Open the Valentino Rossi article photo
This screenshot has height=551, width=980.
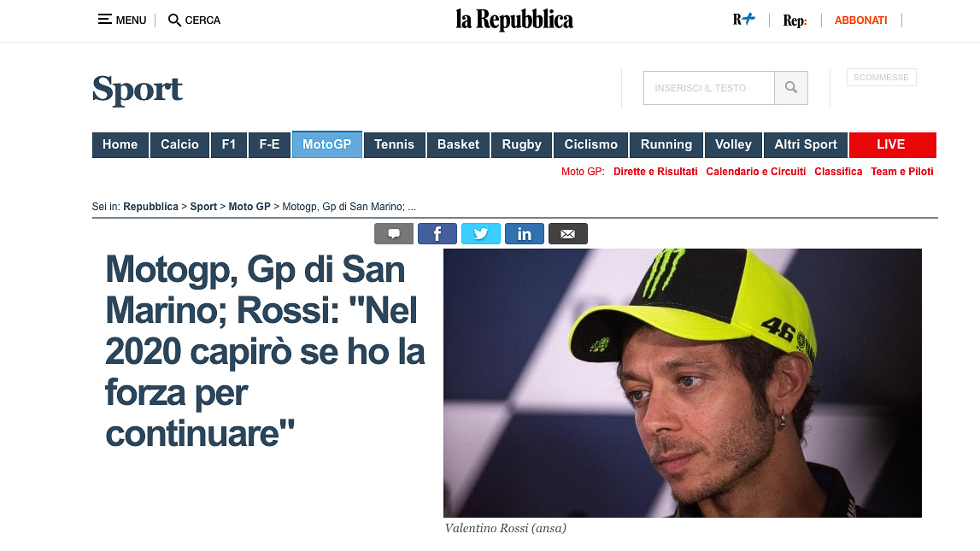(x=683, y=383)
